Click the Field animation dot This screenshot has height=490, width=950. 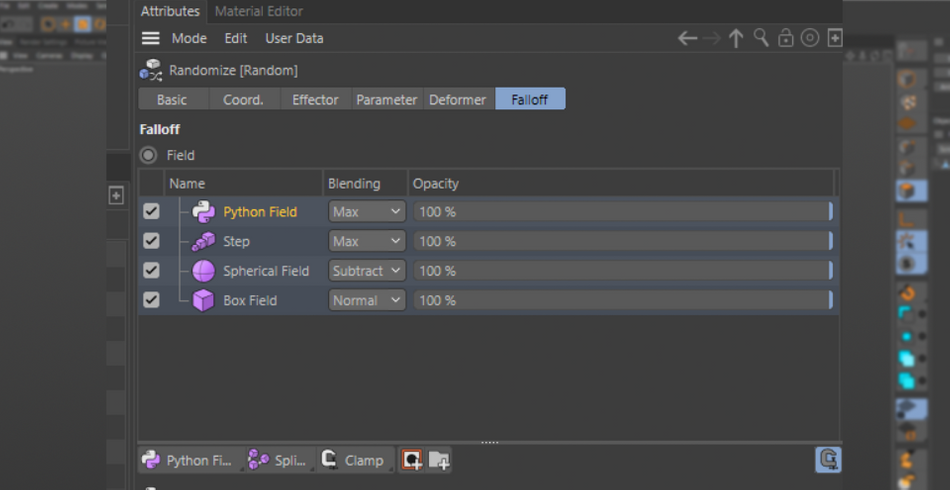(148, 155)
